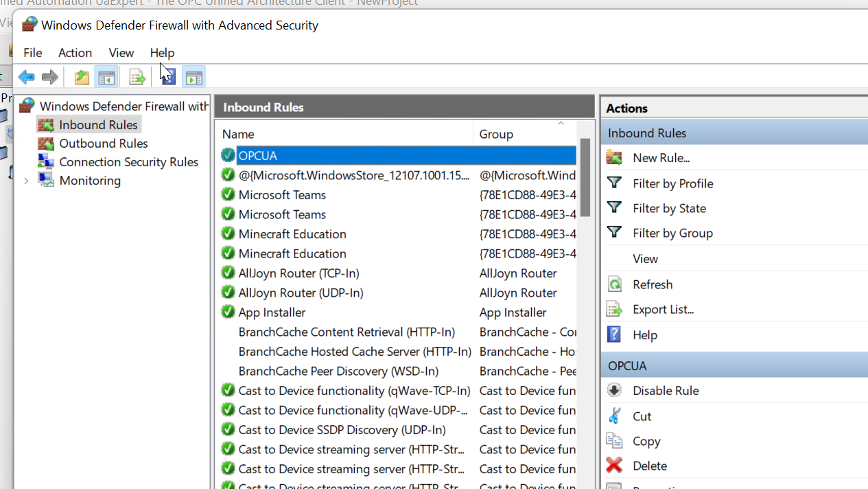Collapse the Inbound Rules actions section header
868x489 pixels.
pyautogui.click(x=734, y=133)
